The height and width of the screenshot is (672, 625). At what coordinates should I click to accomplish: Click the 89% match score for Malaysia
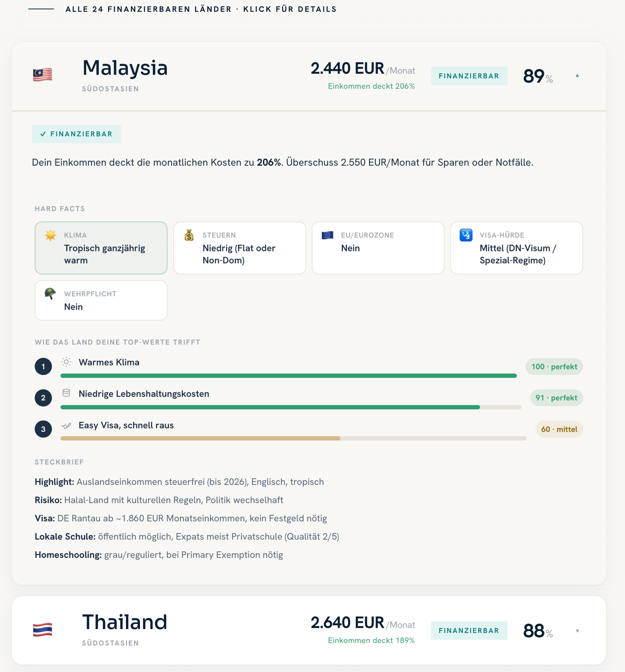pos(538,76)
